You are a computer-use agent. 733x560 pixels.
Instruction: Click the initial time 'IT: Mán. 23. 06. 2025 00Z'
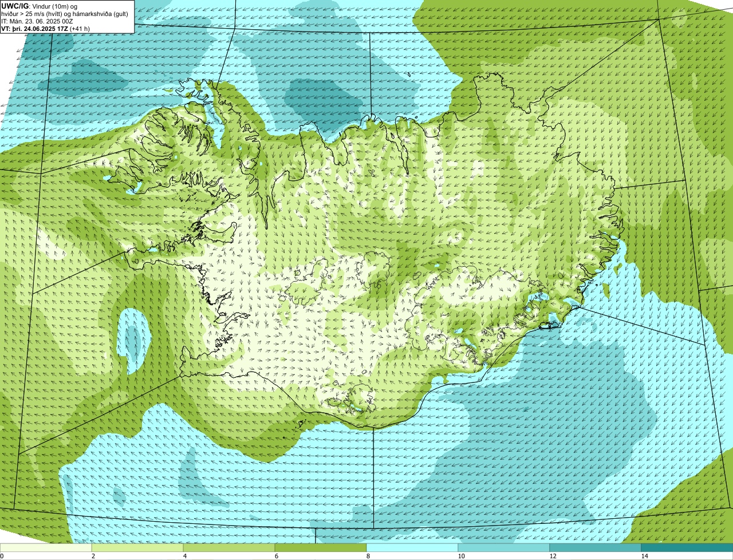pos(37,21)
